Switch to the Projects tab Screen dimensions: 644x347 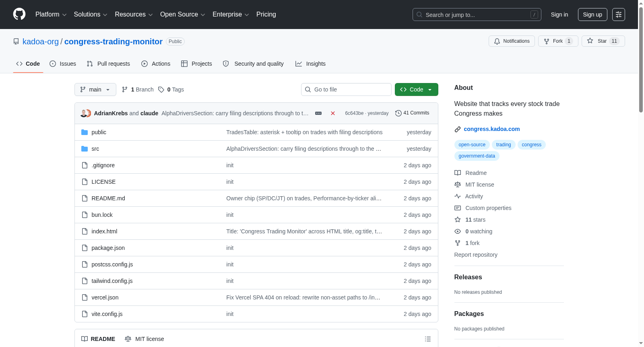tap(196, 64)
